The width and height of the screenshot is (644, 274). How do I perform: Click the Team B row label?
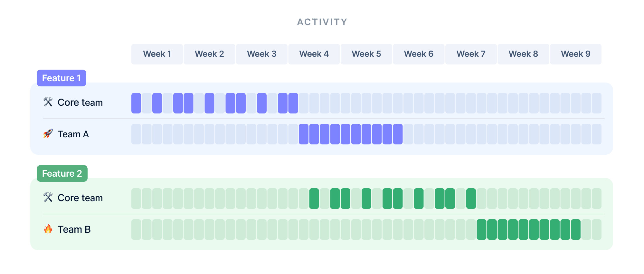click(x=74, y=230)
